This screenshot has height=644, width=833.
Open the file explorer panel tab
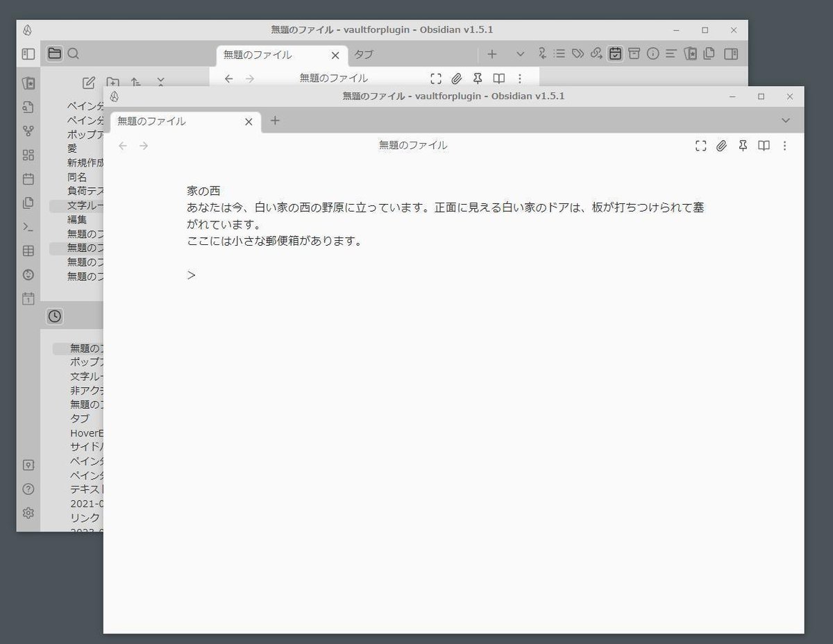click(x=55, y=53)
